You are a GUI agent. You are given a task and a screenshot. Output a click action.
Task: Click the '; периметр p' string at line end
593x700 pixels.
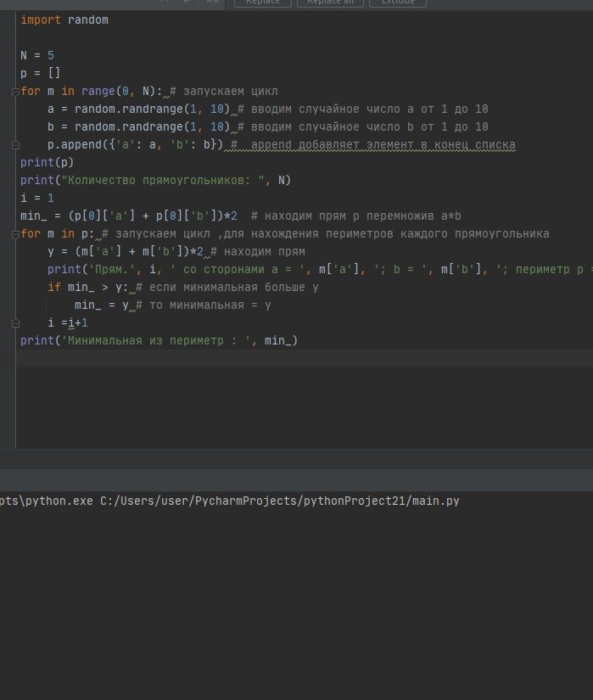click(544, 270)
